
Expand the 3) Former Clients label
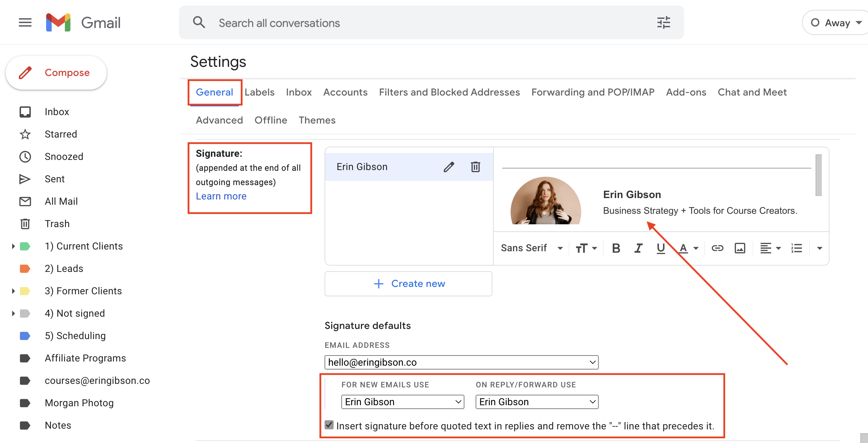13,291
